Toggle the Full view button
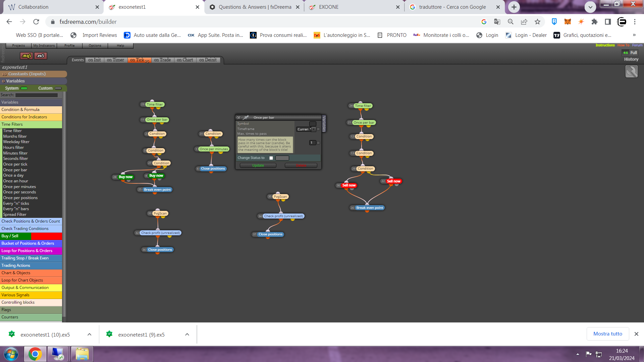This screenshot has width=644, height=362. pyautogui.click(x=633, y=53)
